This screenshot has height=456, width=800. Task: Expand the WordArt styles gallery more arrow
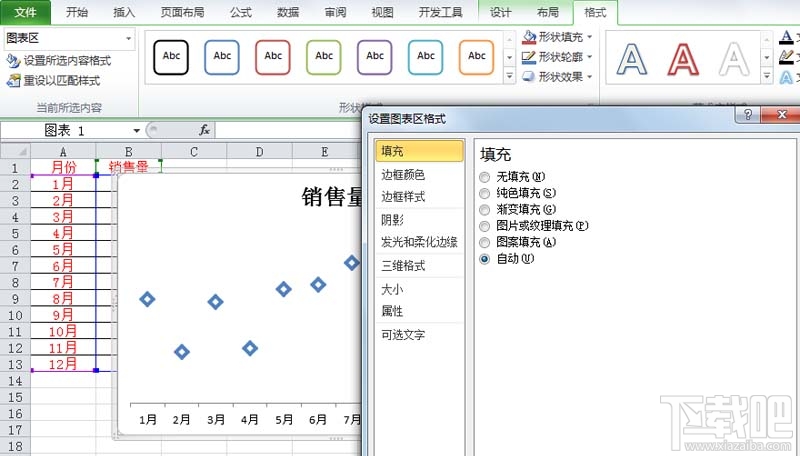pyautogui.click(x=766, y=77)
